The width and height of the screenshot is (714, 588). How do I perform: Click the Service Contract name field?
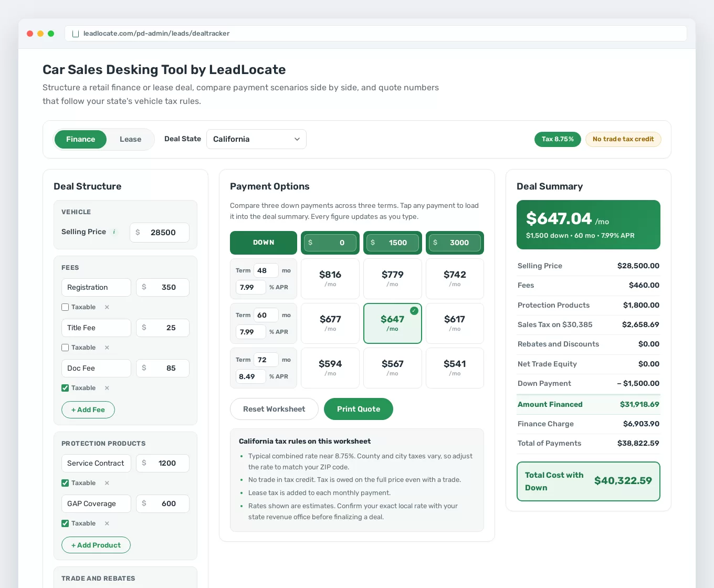(x=96, y=463)
